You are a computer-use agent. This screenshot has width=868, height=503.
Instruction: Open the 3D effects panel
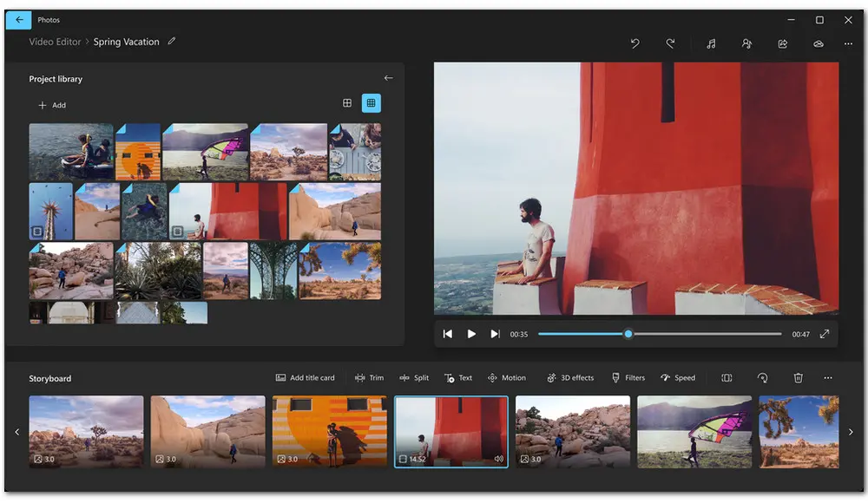[571, 377]
